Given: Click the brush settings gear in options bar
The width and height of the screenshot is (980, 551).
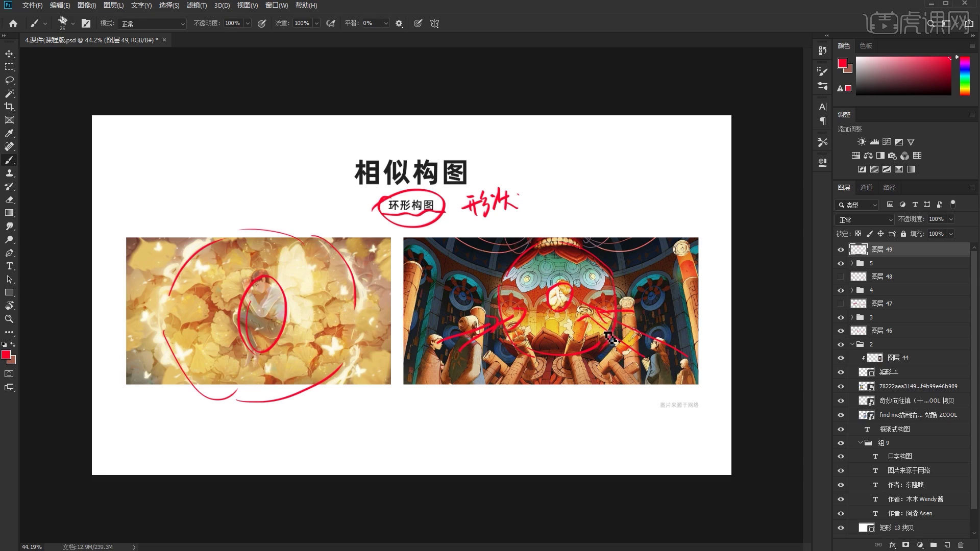Looking at the screenshot, I should pyautogui.click(x=399, y=23).
